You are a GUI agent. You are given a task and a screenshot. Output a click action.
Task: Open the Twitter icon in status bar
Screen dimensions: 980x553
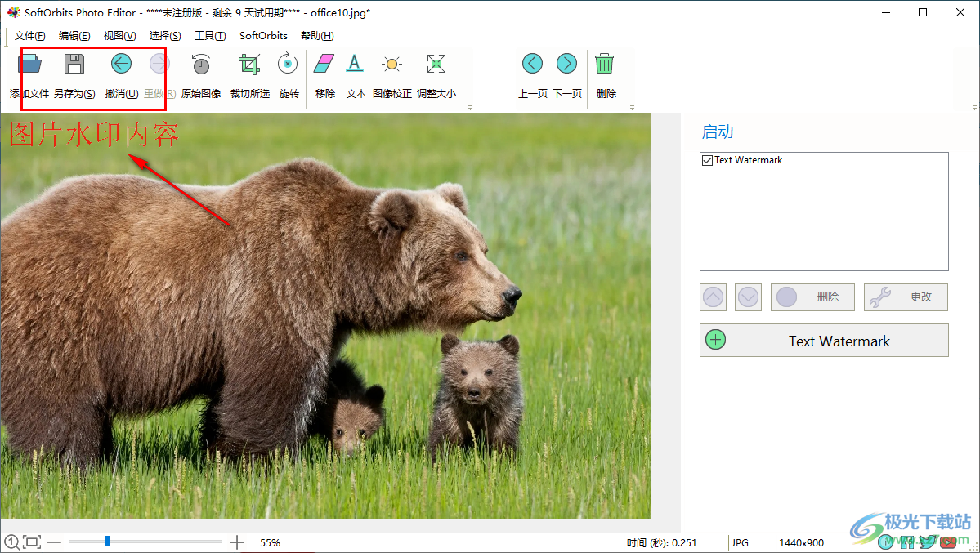929,541
